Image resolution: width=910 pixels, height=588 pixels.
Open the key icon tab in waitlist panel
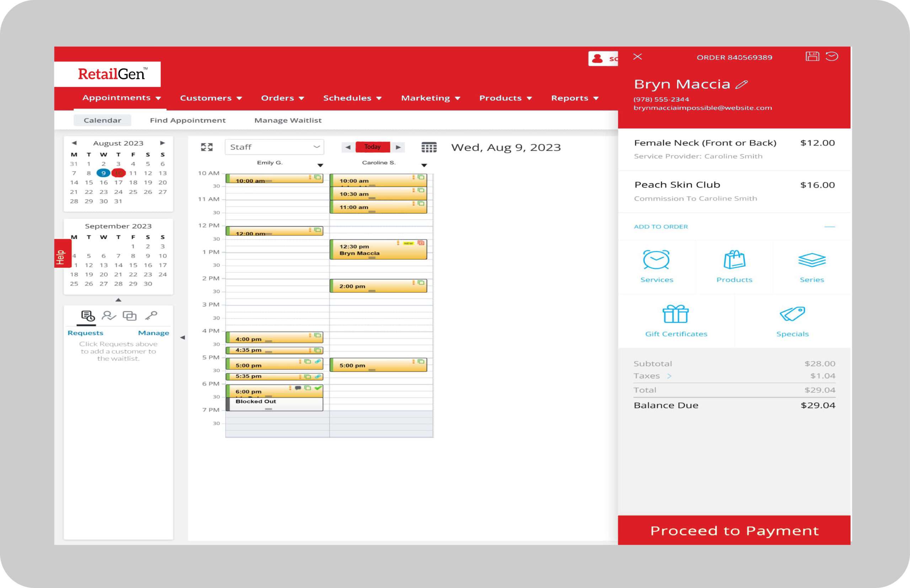[151, 316]
